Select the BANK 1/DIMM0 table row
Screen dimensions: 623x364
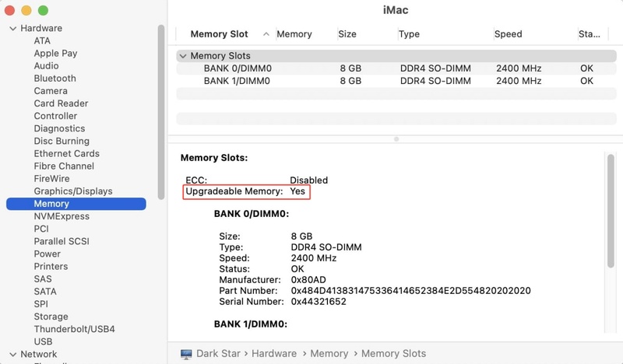(396, 81)
